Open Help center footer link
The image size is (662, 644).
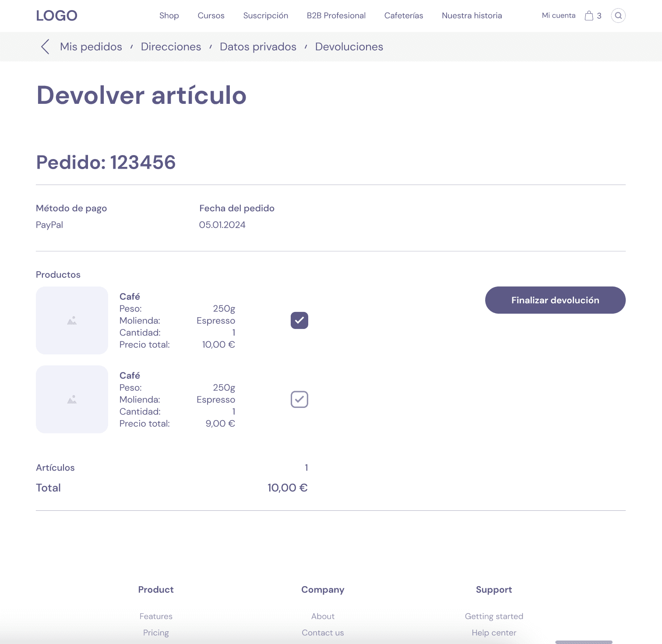tap(494, 633)
